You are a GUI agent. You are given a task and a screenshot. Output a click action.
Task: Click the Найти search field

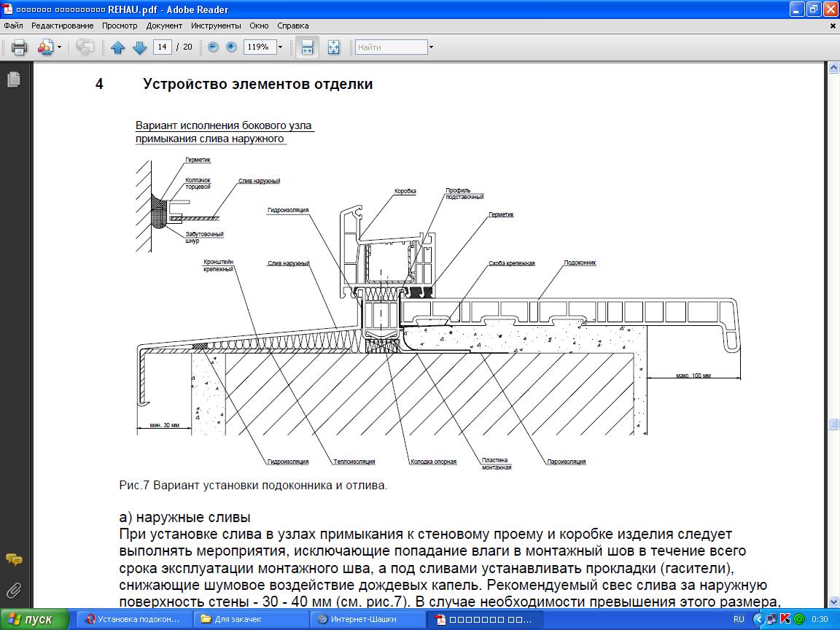(x=391, y=47)
